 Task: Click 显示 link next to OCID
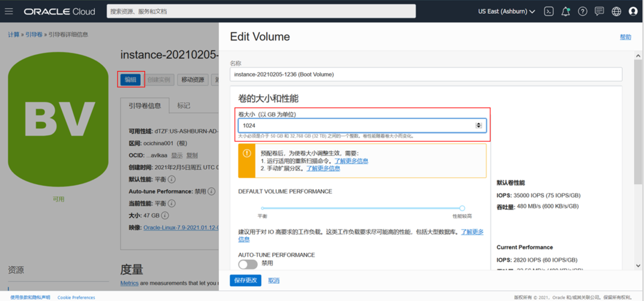[177, 156]
